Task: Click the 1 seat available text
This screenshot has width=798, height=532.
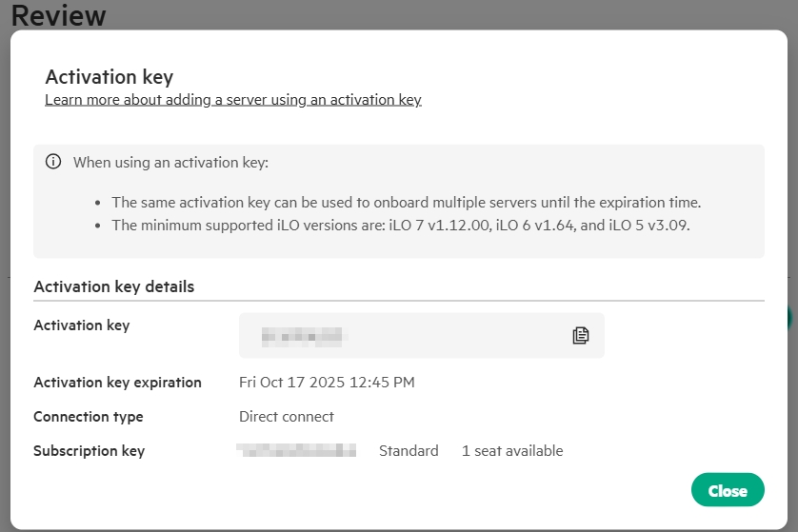Action: point(511,451)
